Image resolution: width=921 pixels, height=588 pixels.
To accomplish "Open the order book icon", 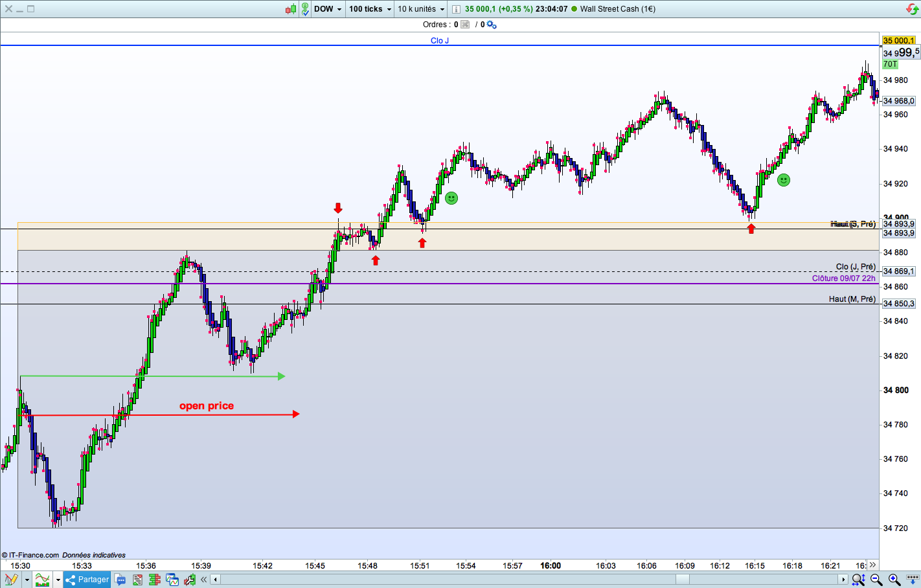I will pos(154,580).
